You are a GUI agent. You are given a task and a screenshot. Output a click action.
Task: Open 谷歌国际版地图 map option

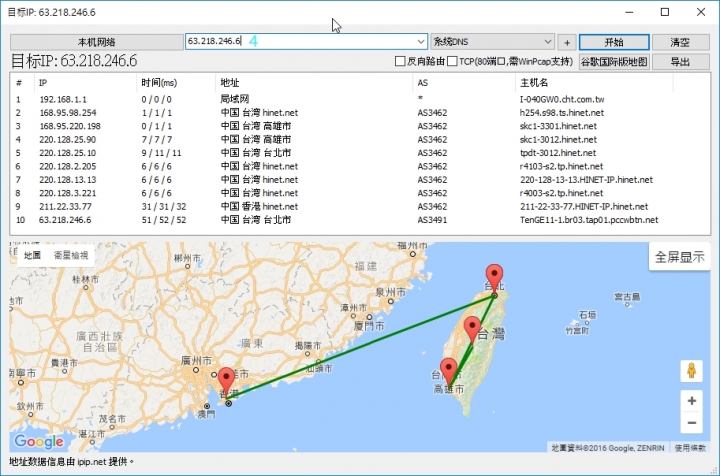tap(614, 62)
